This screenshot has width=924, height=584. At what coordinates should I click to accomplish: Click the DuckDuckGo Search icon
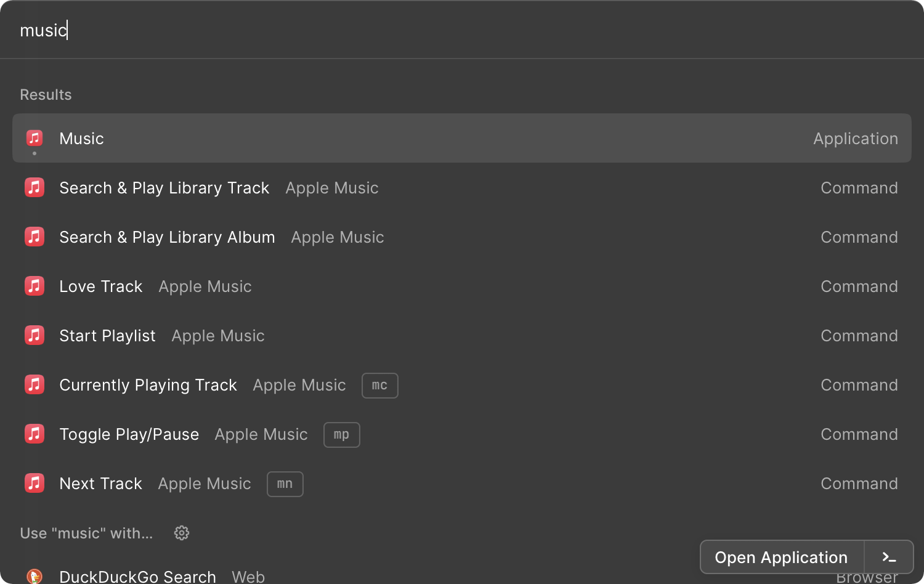point(34,577)
